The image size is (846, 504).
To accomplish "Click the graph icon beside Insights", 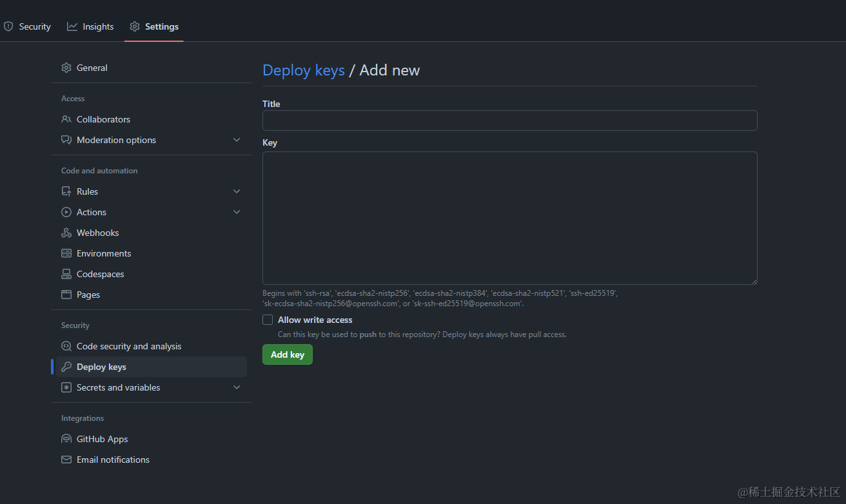I will pyautogui.click(x=72, y=26).
